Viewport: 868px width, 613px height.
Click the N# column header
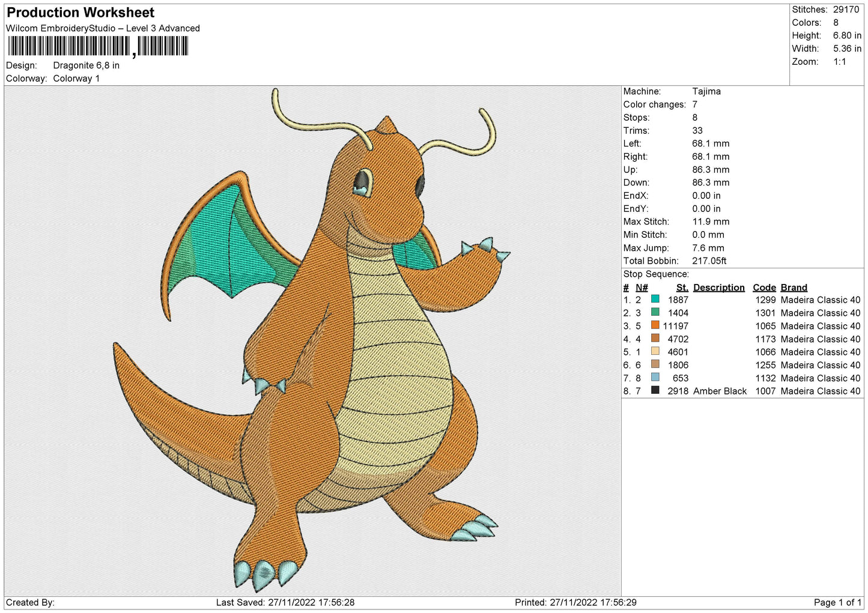point(642,288)
